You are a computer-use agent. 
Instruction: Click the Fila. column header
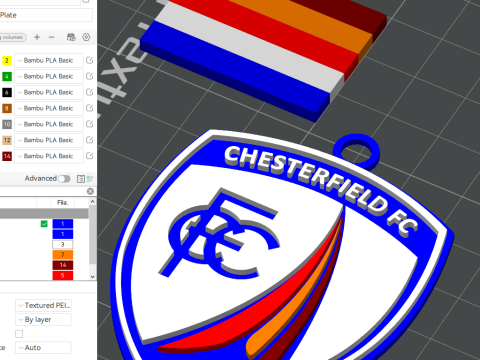click(62, 202)
